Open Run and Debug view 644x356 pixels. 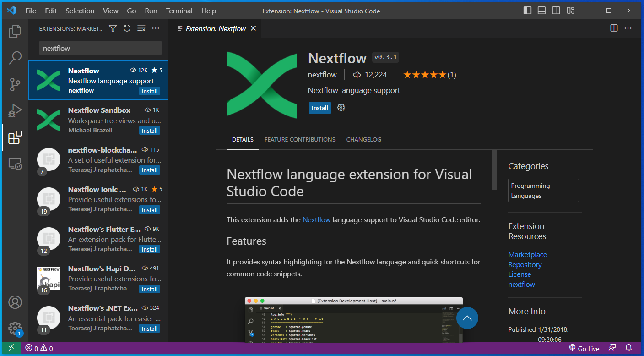(15, 110)
